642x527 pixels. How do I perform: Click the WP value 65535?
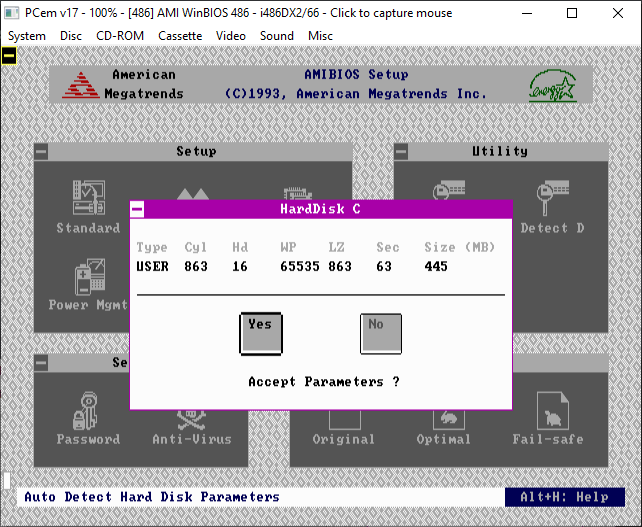coord(300,267)
